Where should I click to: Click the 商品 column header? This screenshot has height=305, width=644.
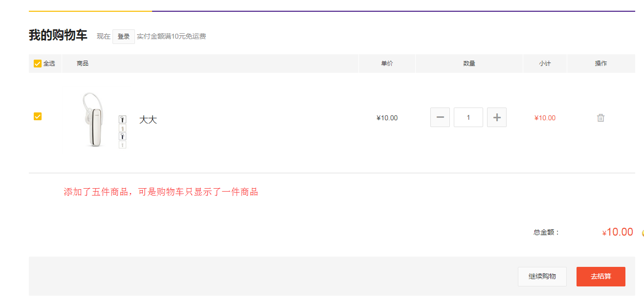(83, 64)
